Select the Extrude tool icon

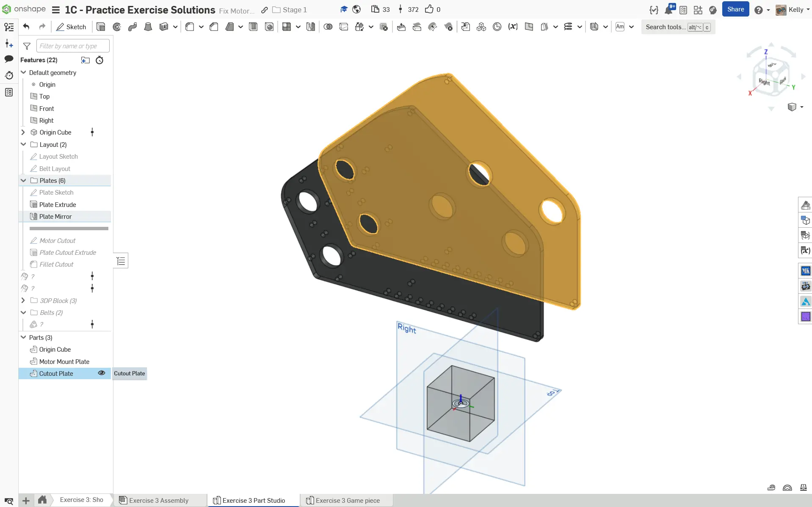pos(101,27)
